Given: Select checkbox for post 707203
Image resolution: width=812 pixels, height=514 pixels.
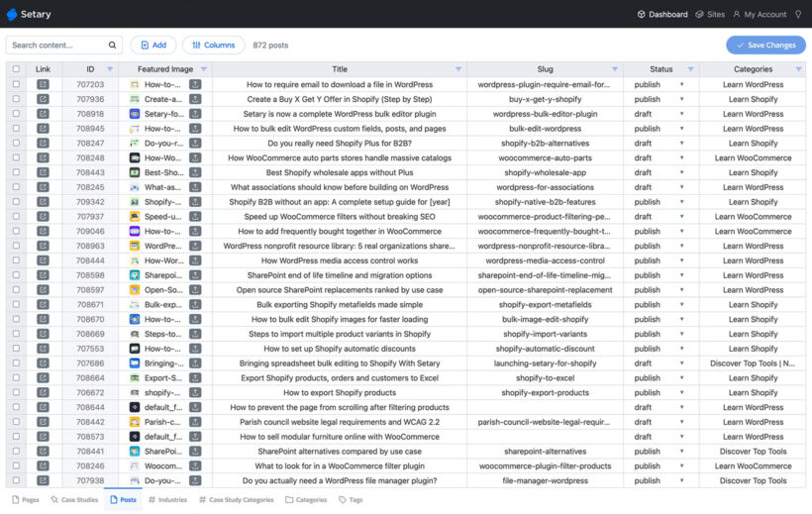Looking at the screenshot, I should pos(16,84).
